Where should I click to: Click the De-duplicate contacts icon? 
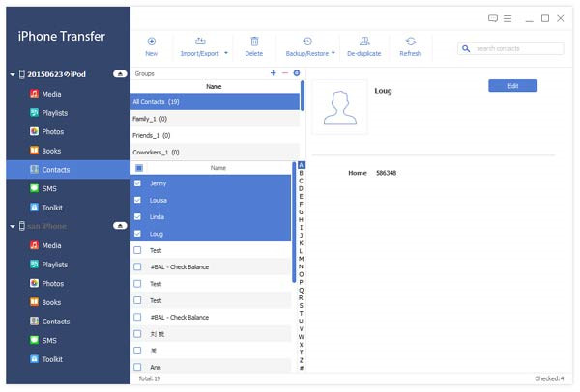364,42
